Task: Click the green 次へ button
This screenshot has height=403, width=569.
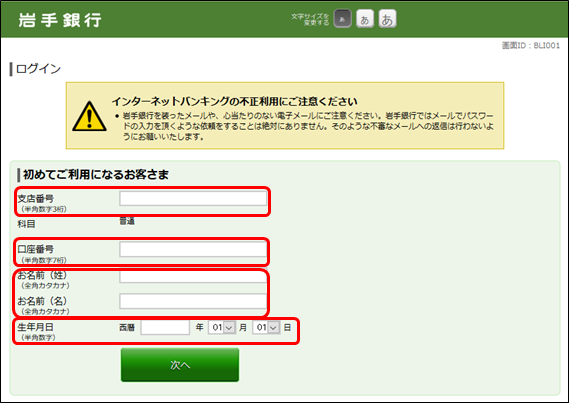Action: click(180, 365)
